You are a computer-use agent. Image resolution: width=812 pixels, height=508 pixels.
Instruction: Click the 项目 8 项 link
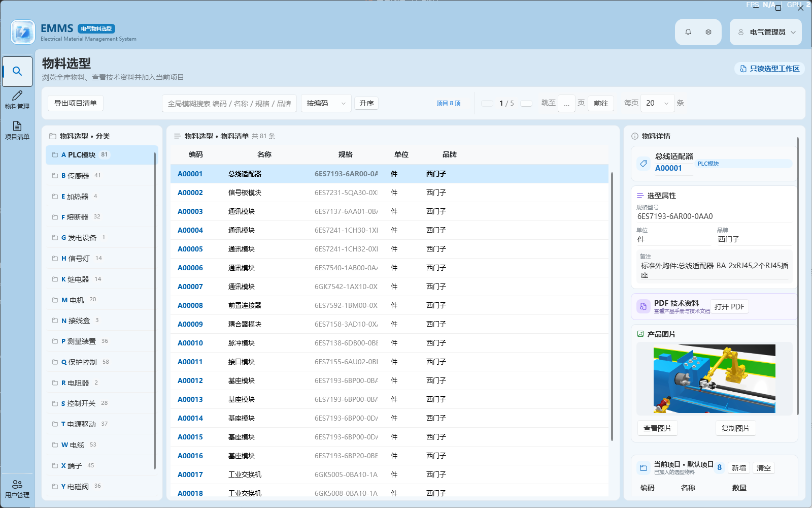(x=449, y=103)
